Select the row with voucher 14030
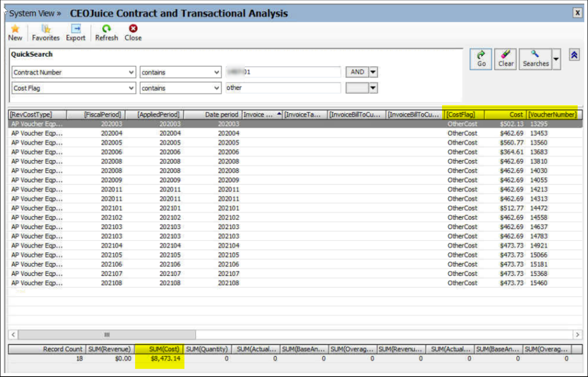 pos(295,171)
